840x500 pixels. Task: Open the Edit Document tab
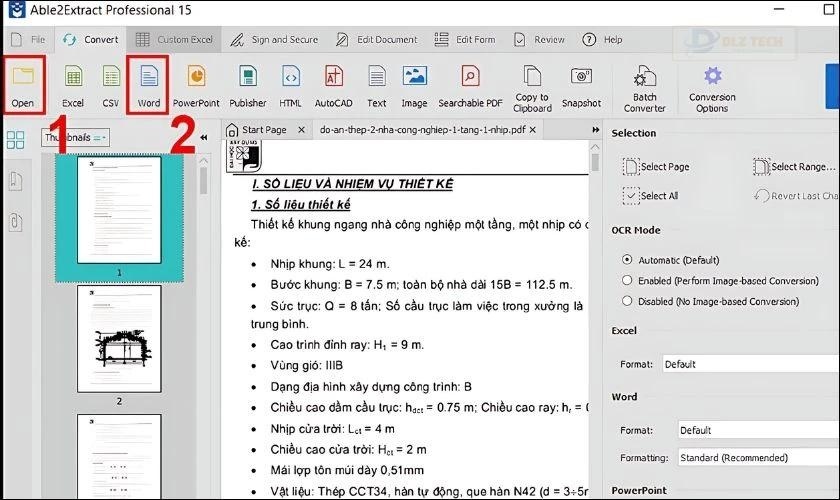tap(376, 40)
